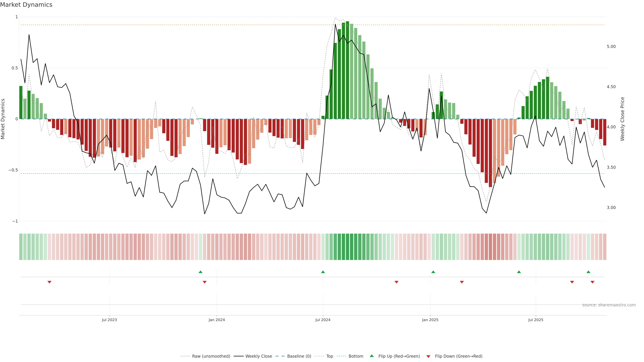Click Flip Up marker just after Jan 2025
Viewport: 644px width, 362px height.
pyautogui.click(x=433, y=272)
